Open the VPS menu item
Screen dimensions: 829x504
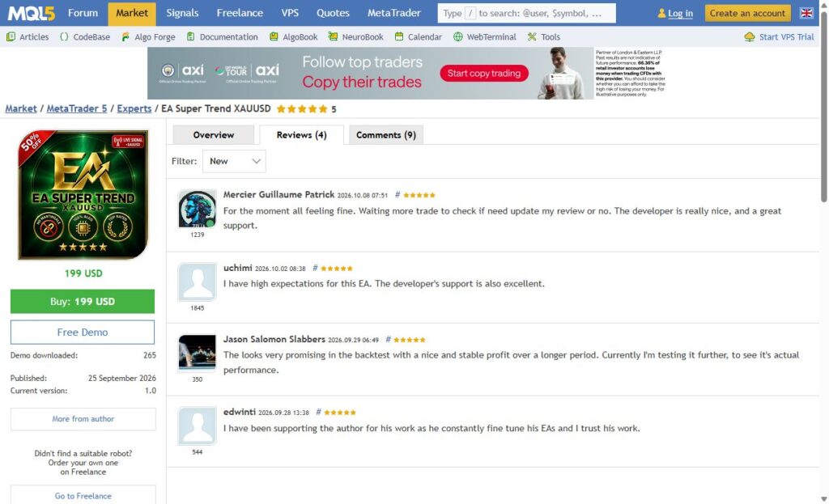click(290, 13)
